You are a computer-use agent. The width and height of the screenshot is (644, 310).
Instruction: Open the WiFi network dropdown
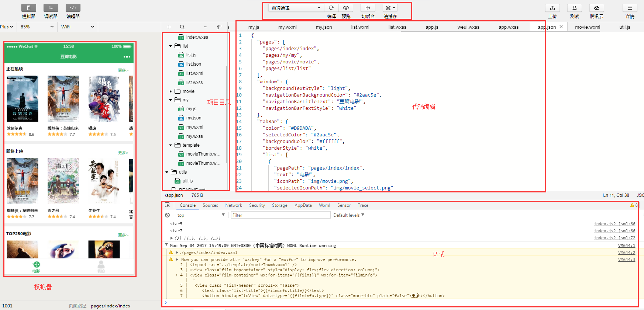(x=78, y=27)
